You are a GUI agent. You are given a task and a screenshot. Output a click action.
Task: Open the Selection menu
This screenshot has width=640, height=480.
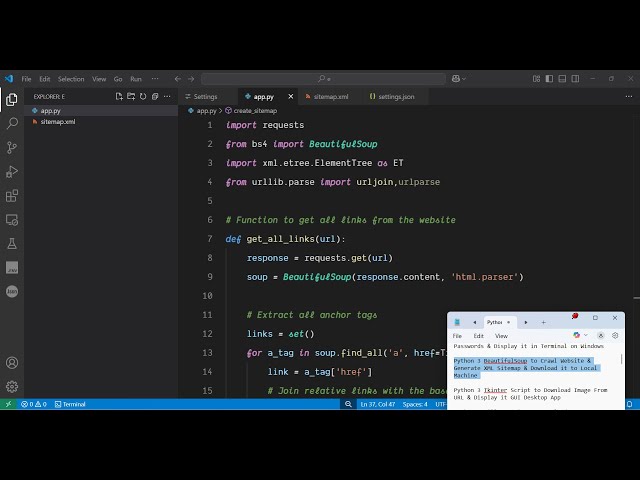point(71,79)
